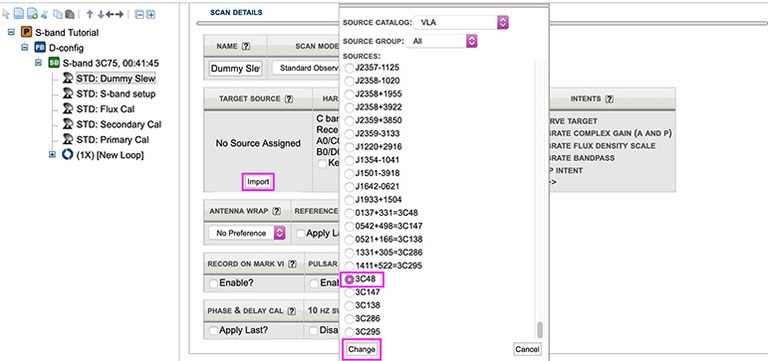Viewport: 768px width, 361px height.
Task: Open the help icon next to PHASE & DELAY CAL
Action: [x=291, y=311]
